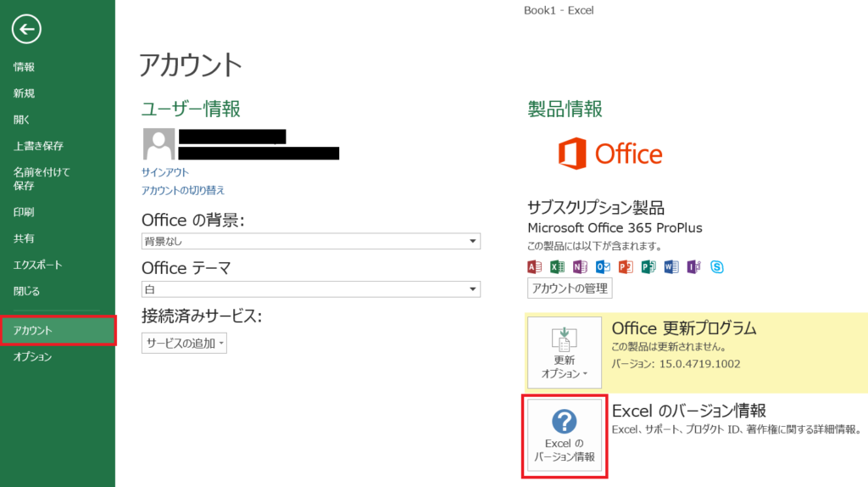
Task: Click the Access app icon
Action: pyautogui.click(x=534, y=267)
